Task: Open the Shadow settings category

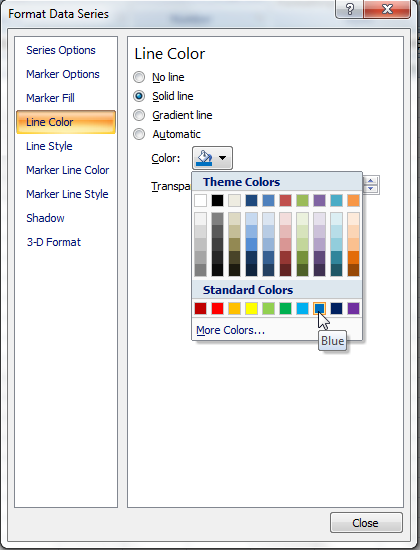Action: [x=45, y=218]
